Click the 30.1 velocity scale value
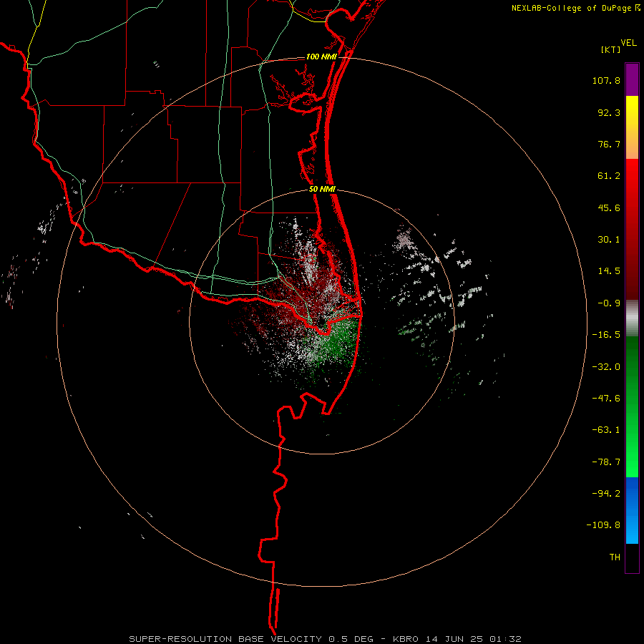Image resolution: width=644 pixels, height=644 pixels. [609, 240]
